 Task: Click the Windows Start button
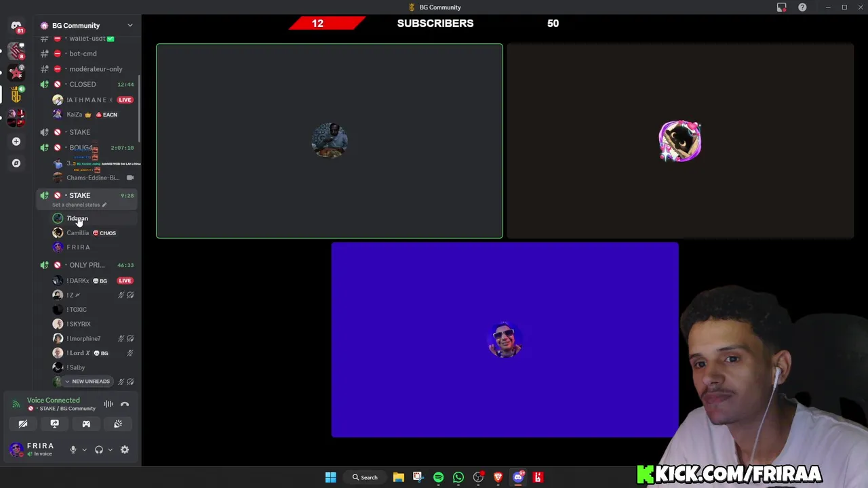330,477
